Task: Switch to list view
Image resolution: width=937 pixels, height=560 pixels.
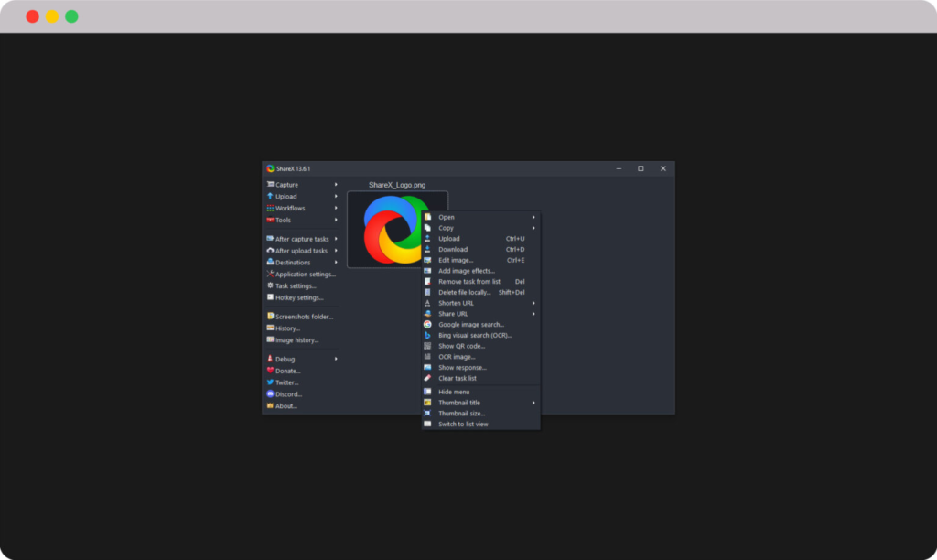Action: coord(463,425)
